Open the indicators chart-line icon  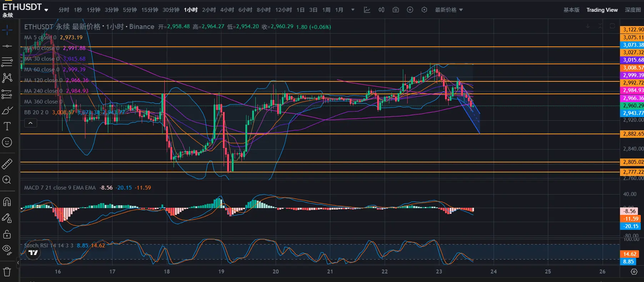click(367, 10)
